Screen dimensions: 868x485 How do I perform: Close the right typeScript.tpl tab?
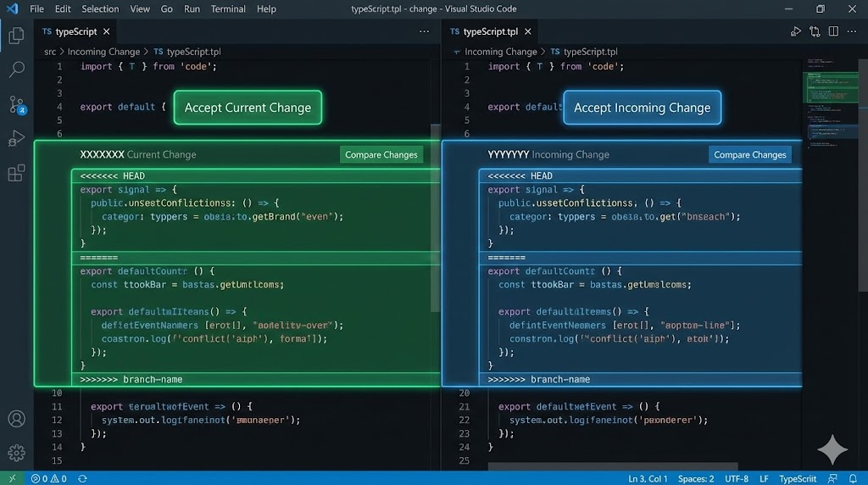(x=527, y=31)
